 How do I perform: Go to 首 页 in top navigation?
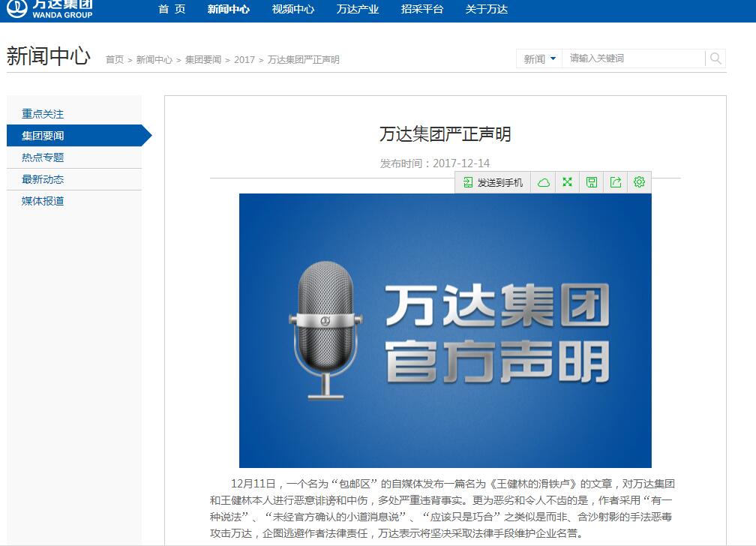(172, 9)
